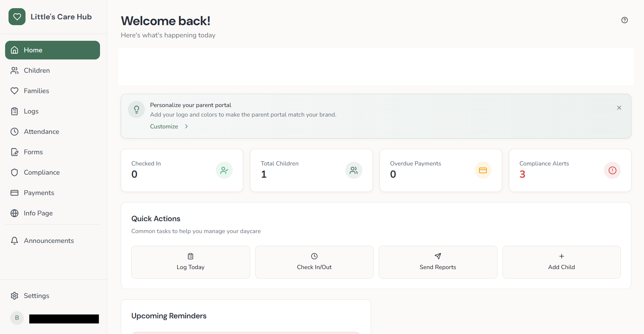The image size is (644, 334).
Task: Go to Home in the sidebar
Action: pos(52,50)
